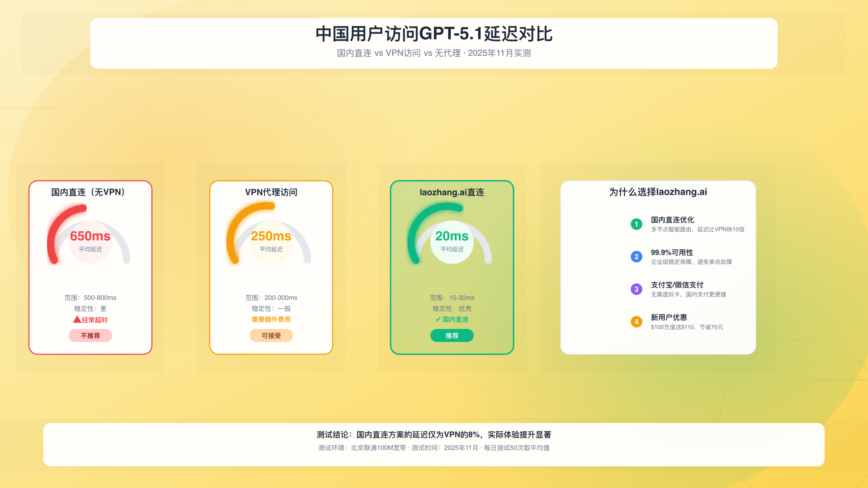Select the green checkmark beside 国内直连
Viewport: 868px width, 488px height.
(x=438, y=319)
